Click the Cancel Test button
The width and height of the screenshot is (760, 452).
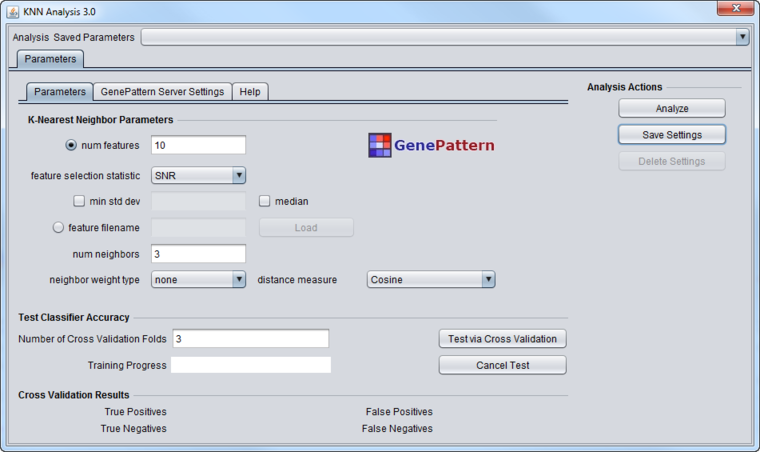pyautogui.click(x=502, y=365)
